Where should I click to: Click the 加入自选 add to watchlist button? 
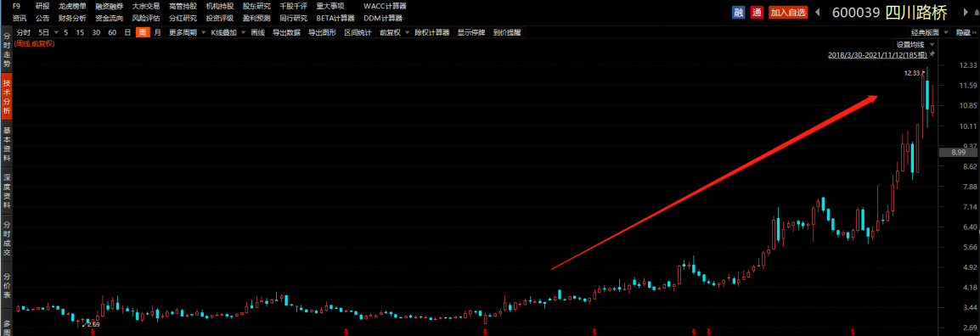click(788, 12)
